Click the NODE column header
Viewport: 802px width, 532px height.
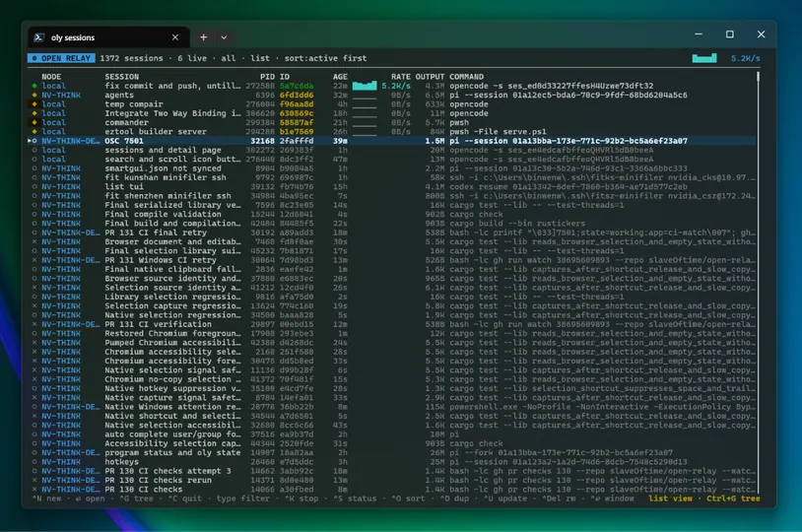(x=51, y=77)
